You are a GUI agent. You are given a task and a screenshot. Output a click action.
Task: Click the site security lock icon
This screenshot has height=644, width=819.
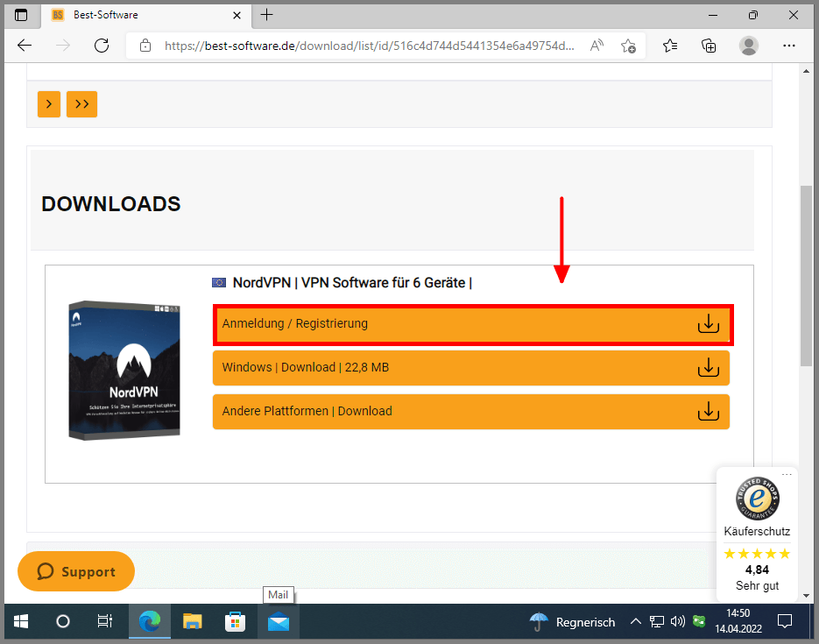click(x=145, y=46)
